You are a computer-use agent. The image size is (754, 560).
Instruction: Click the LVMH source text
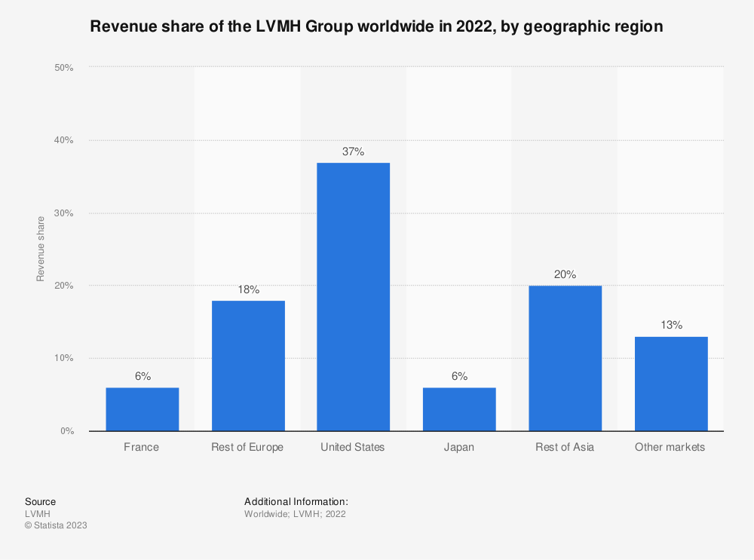tap(38, 514)
